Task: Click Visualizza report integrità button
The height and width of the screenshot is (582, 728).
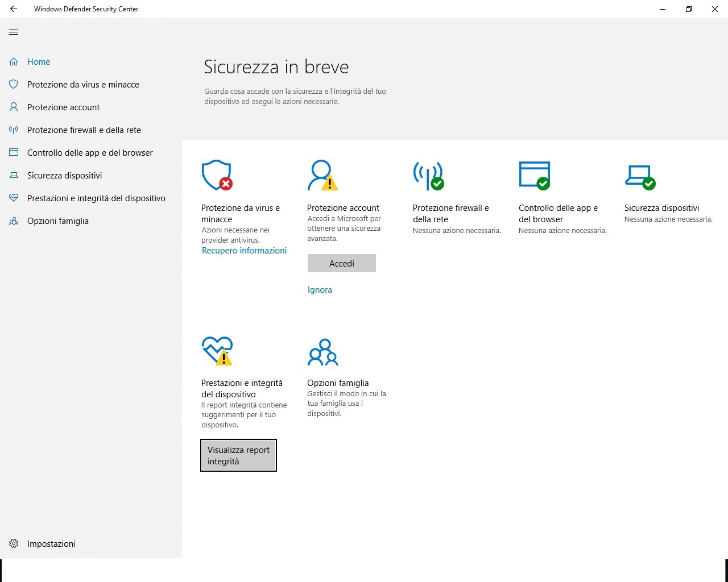Action: click(x=239, y=455)
